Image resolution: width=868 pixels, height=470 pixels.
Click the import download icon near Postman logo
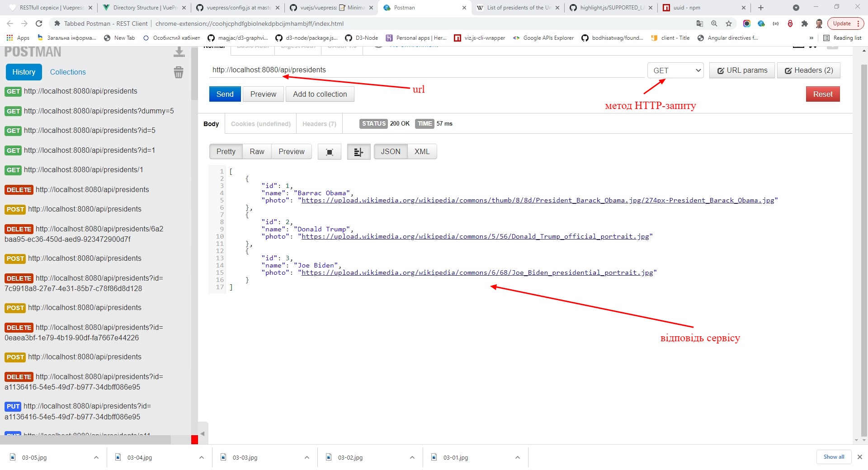179,52
